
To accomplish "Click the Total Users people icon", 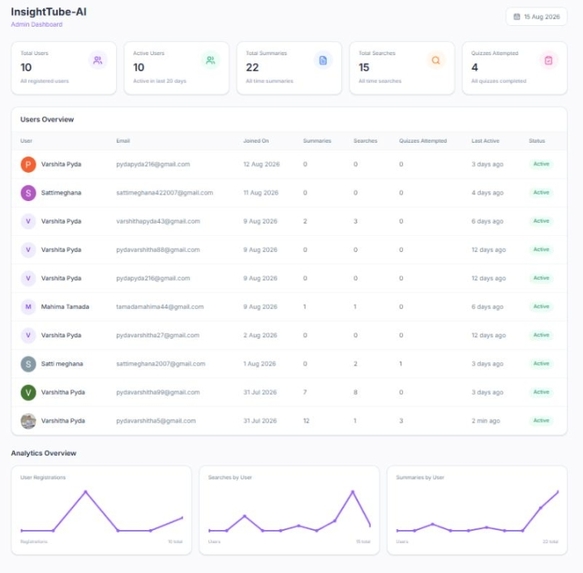I will [x=98, y=60].
